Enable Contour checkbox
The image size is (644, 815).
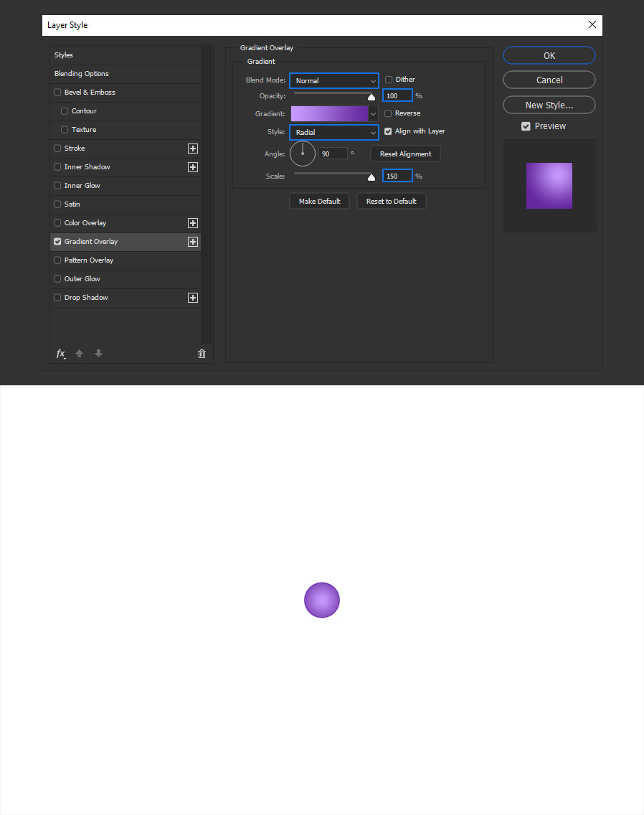pos(65,111)
